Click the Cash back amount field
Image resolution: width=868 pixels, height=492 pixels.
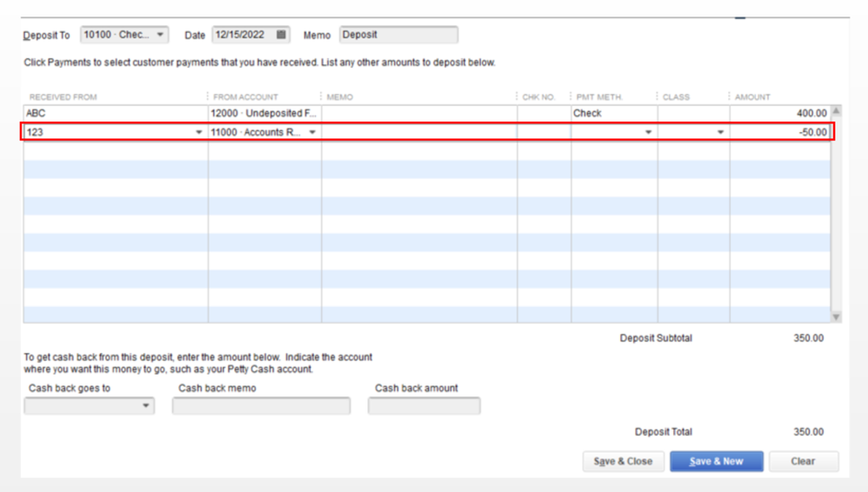tap(424, 406)
